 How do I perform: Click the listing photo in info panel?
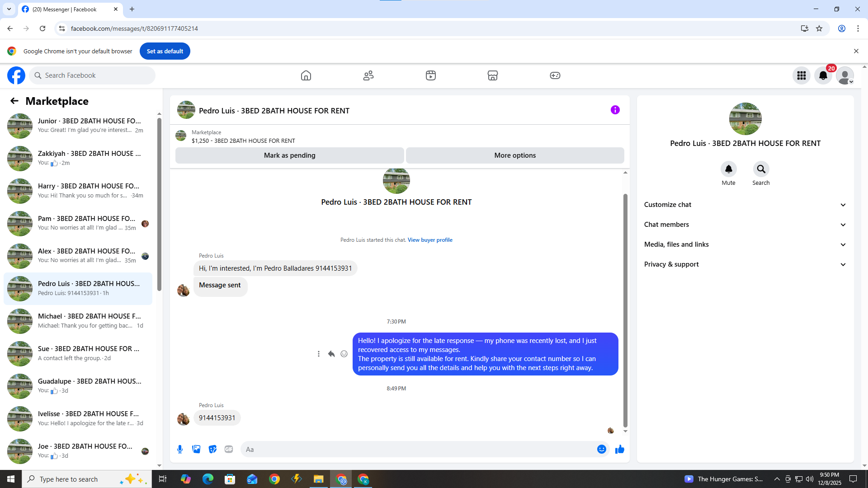745,119
